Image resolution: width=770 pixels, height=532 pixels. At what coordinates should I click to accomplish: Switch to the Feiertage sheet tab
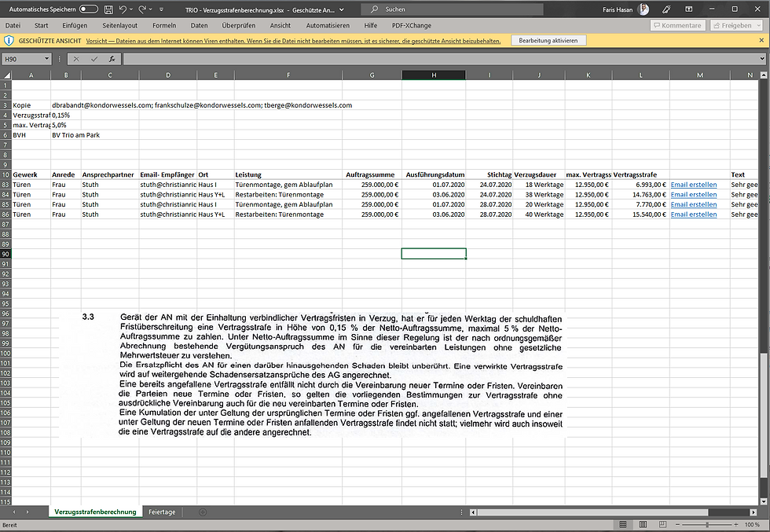point(162,512)
